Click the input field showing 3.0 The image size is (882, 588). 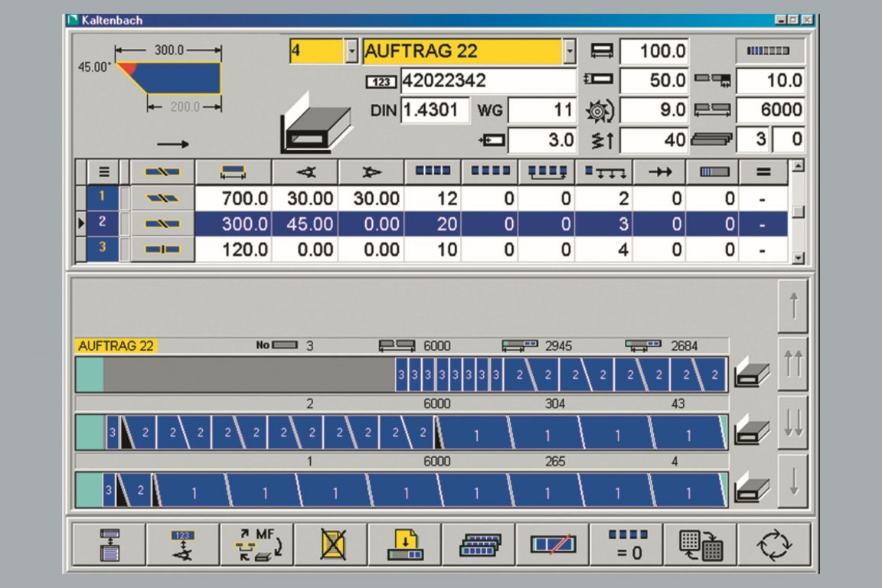tap(542, 139)
